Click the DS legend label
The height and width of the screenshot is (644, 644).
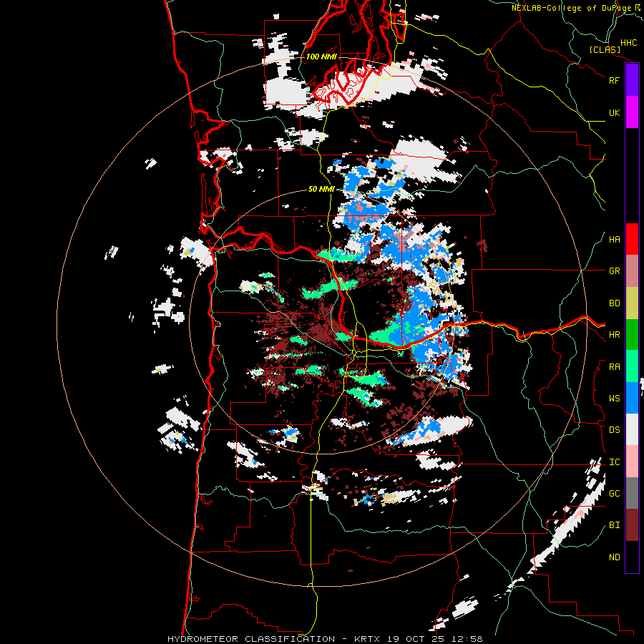[x=614, y=430]
